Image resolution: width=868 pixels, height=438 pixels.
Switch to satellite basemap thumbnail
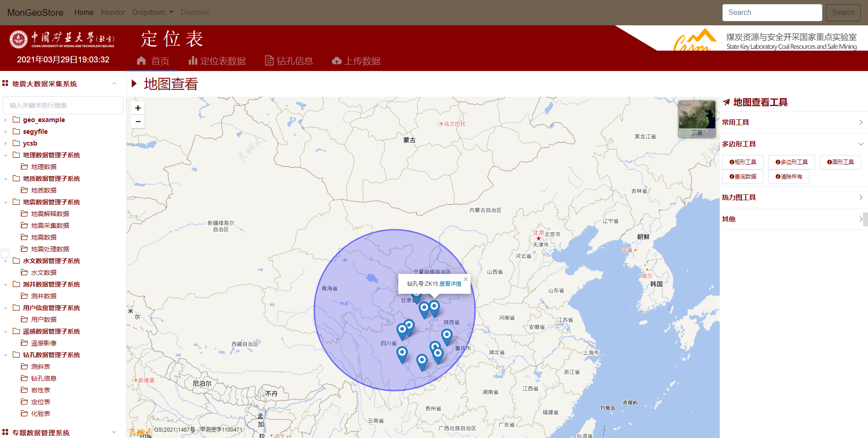697,119
